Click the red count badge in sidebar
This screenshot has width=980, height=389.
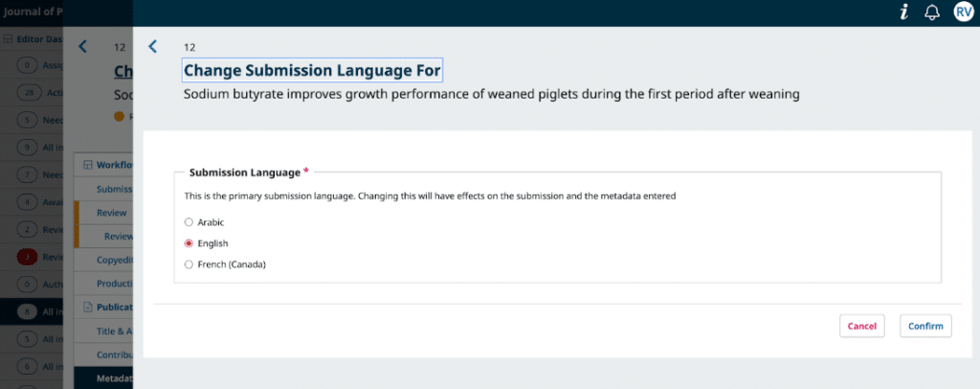point(28,257)
